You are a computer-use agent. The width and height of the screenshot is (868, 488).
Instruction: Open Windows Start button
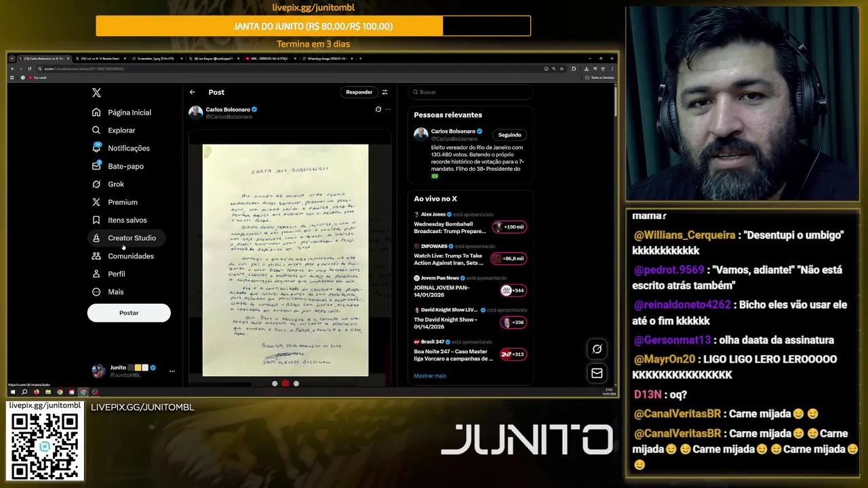12,392
